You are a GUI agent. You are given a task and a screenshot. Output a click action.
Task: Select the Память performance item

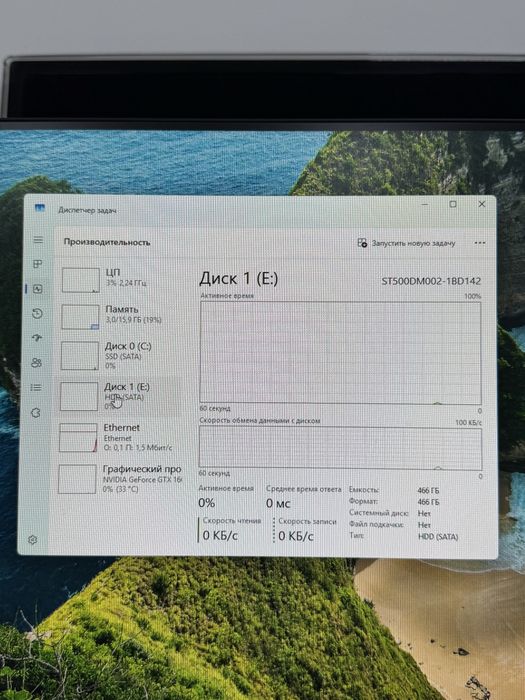[x=121, y=317]
